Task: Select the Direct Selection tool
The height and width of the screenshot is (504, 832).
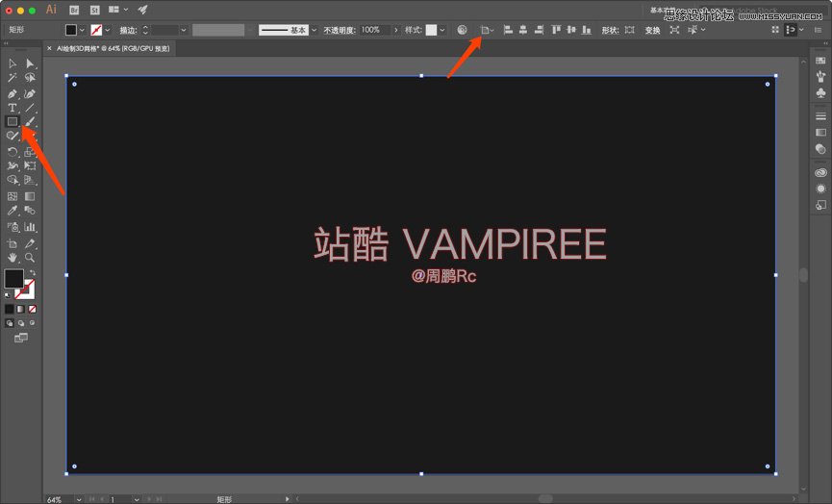Action: pos(30,63)
